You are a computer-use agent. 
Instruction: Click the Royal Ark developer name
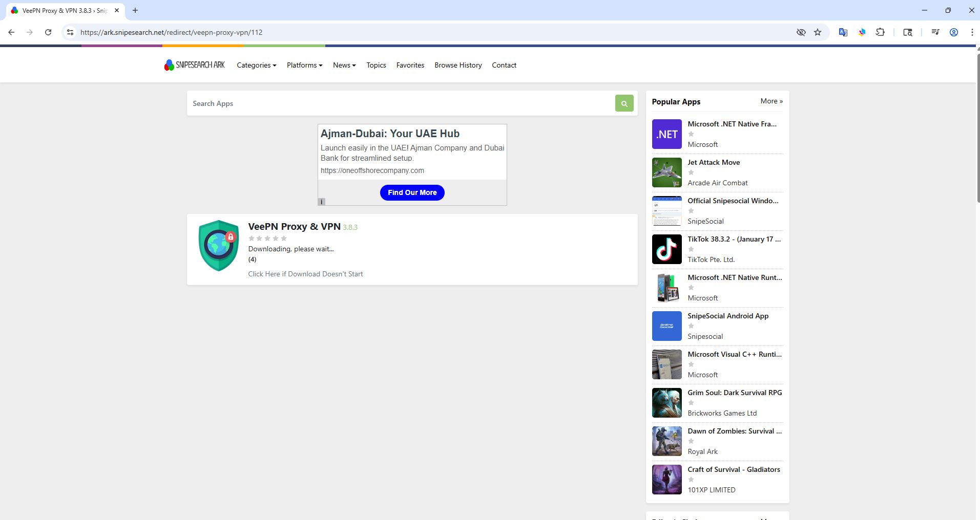pyautogui.click(x=703, y=451)
